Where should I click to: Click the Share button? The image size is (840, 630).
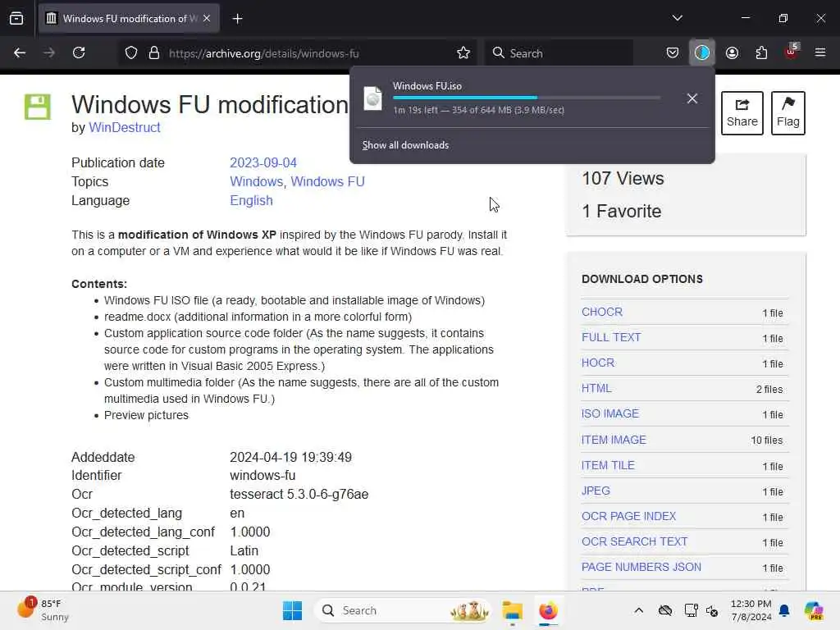coord(742,113)
